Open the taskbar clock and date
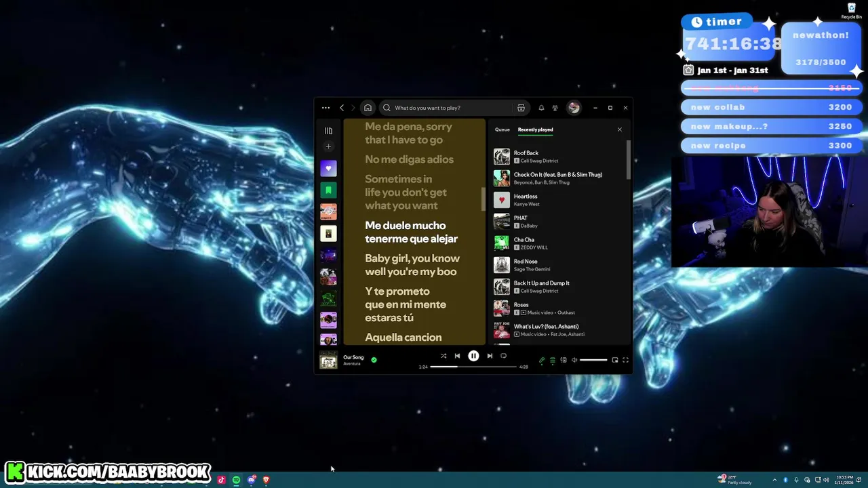 pyautogui.click(x=844, y=480)
